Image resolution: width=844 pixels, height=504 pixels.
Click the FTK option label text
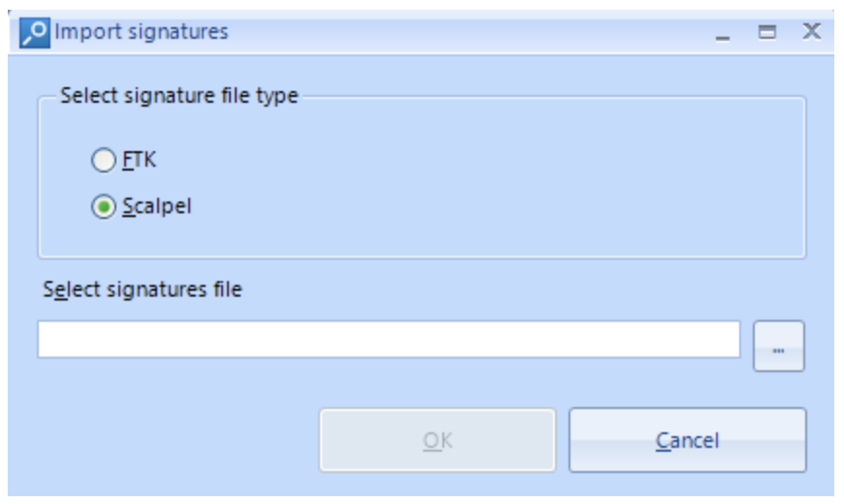pyautogui.click(x=139, y=160)
